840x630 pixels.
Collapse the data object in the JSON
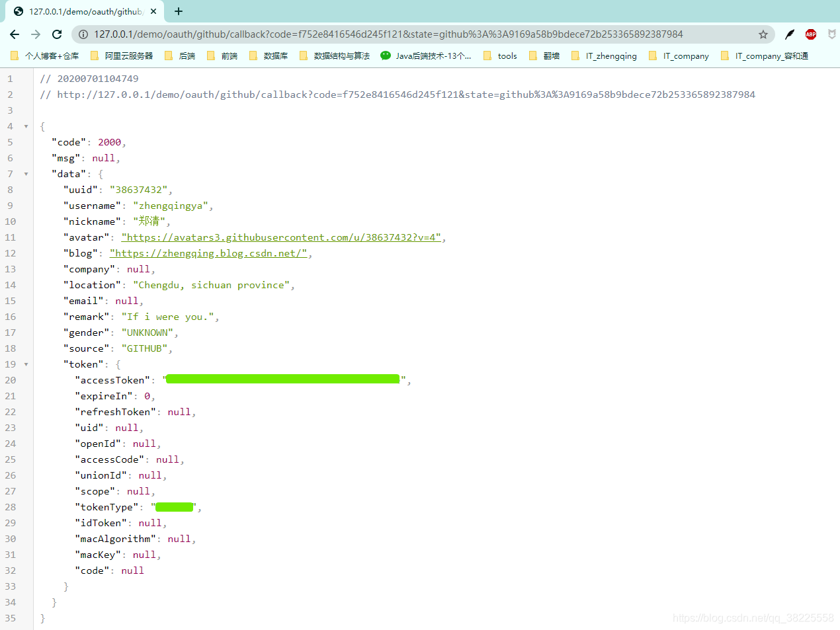(25, 173)
